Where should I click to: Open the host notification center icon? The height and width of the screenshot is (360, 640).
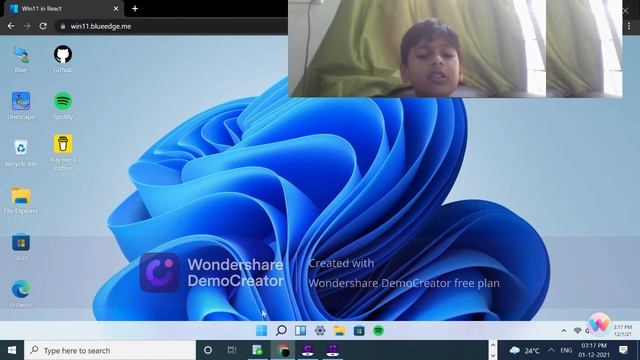pos(623,350)
